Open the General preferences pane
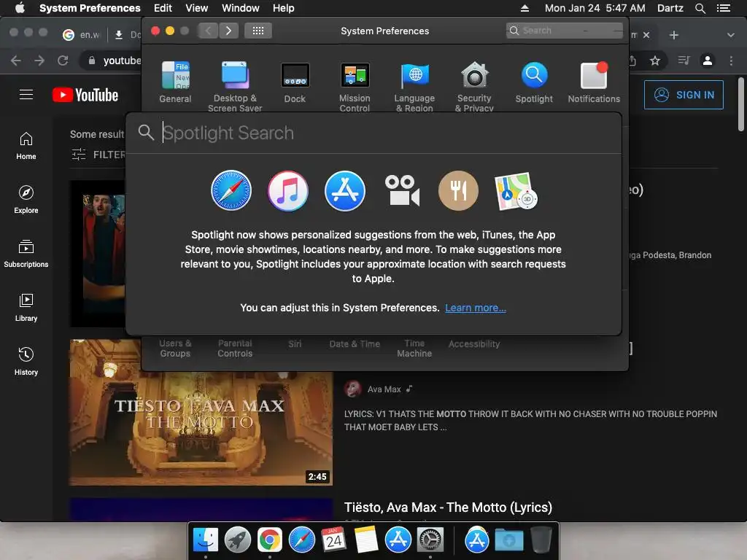This screenshot has width=747, height=560. tap(175, 82)
